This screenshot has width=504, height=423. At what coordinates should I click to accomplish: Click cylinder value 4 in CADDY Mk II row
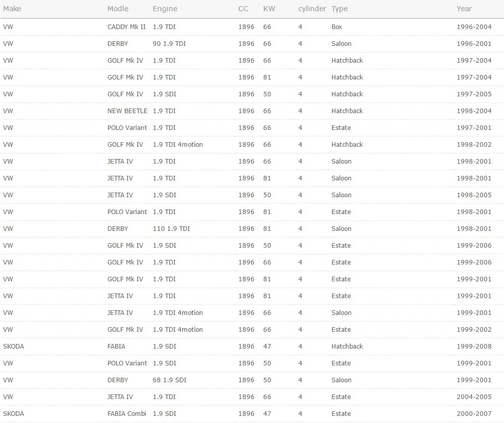[300, 27]
